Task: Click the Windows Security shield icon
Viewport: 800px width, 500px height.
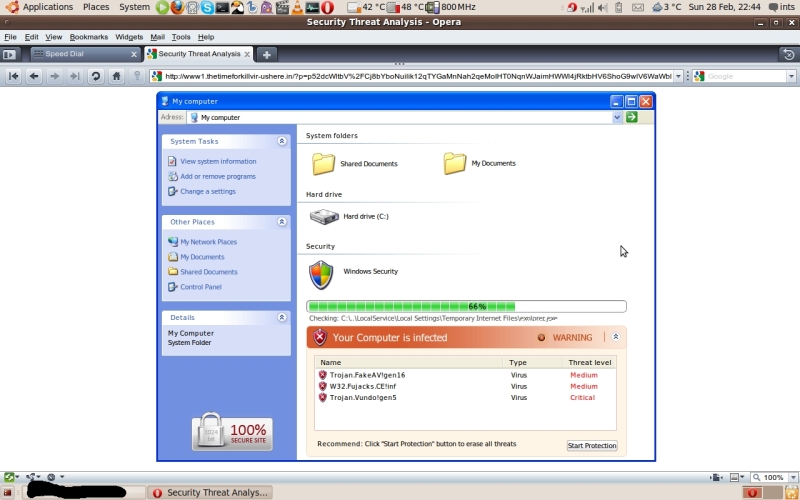Action: 321,274
